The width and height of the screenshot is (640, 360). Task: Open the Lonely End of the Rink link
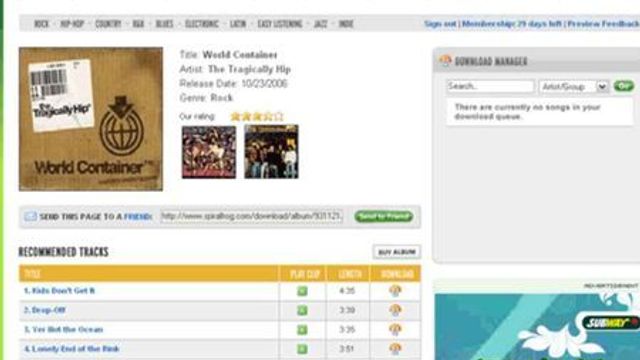tap(71, 349)
